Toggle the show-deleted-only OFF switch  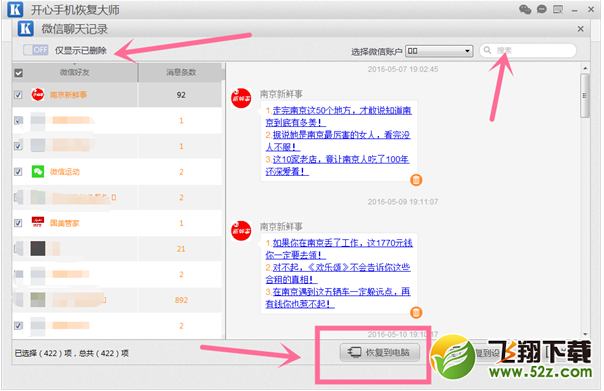35,50
